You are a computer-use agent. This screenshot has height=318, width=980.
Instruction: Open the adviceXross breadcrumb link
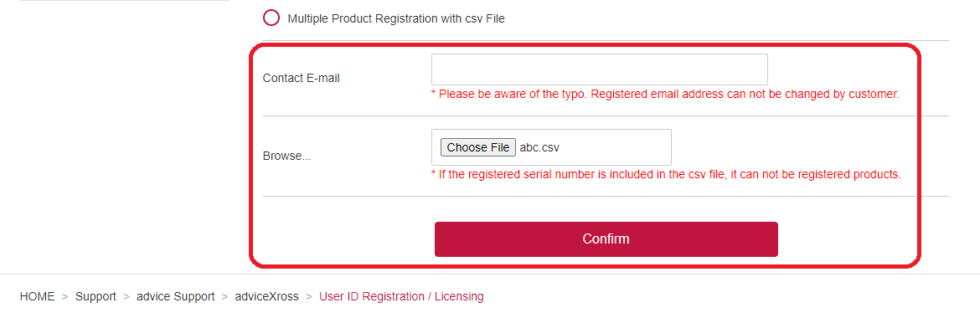pyautogui.click(x=267, y=296)
